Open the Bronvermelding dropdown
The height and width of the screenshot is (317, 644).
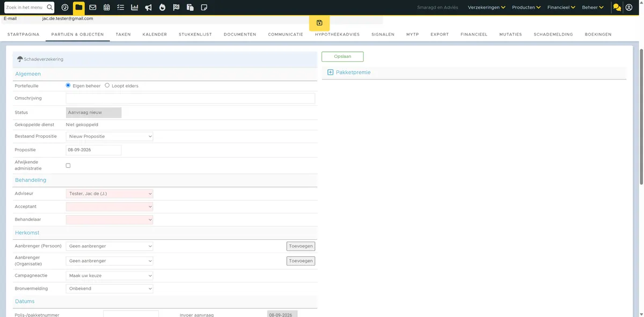pos(109,289)
